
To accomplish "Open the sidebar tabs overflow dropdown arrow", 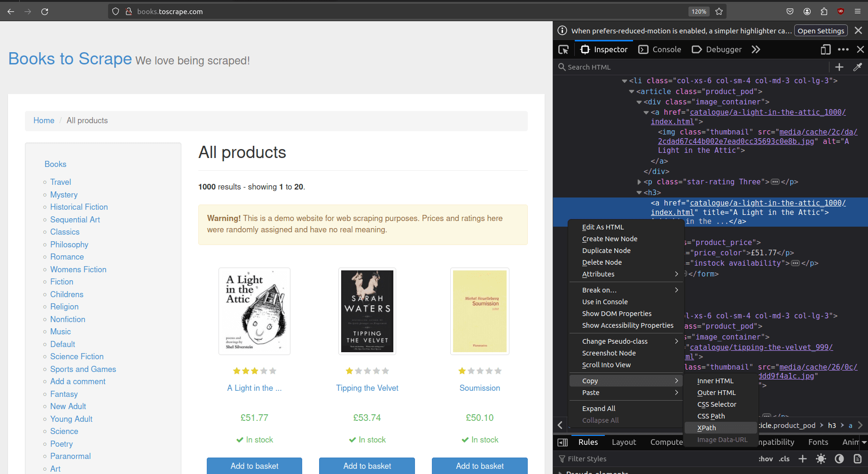I will (864, 442).
